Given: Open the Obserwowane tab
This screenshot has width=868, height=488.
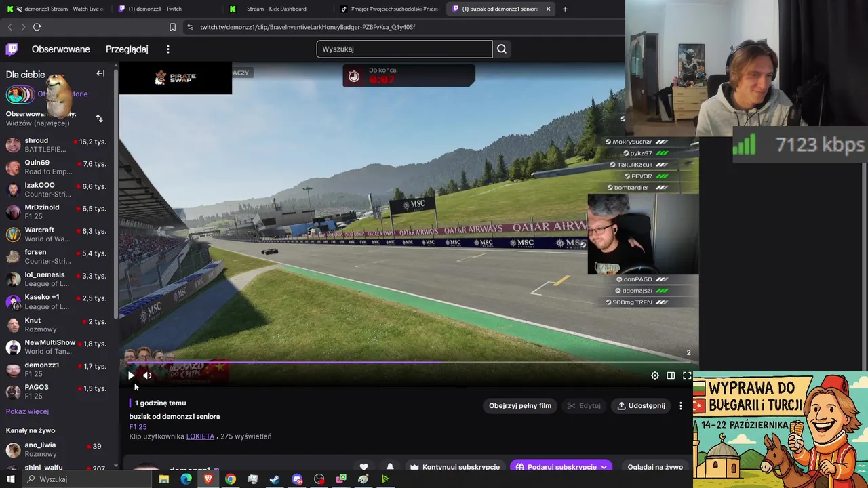Looking at the screenshot, I should click(x=61, y=49).
